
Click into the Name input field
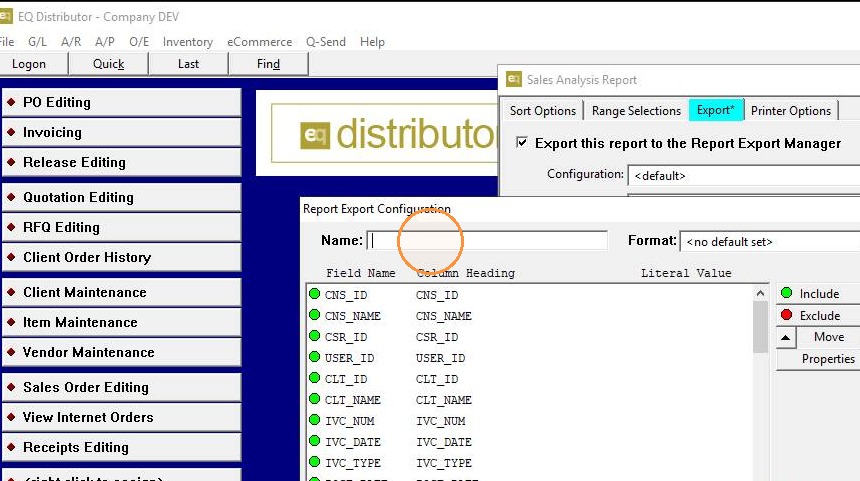pos(487,240)
